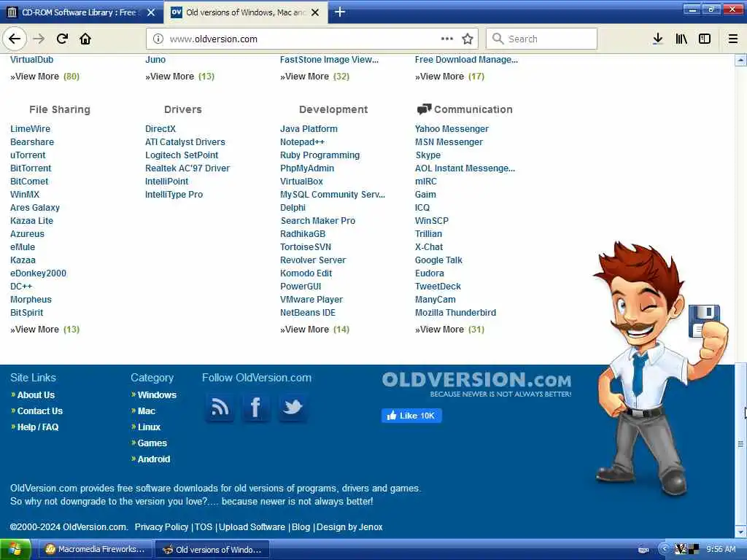Open the DirectX drivers link
747x560 pixels.
160,129
